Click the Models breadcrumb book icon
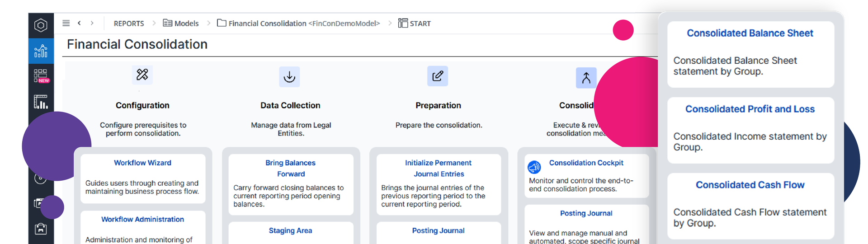 click(168, 23)
